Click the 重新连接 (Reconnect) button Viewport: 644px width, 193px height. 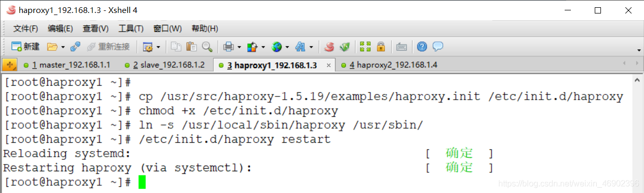tap(109, 47)
